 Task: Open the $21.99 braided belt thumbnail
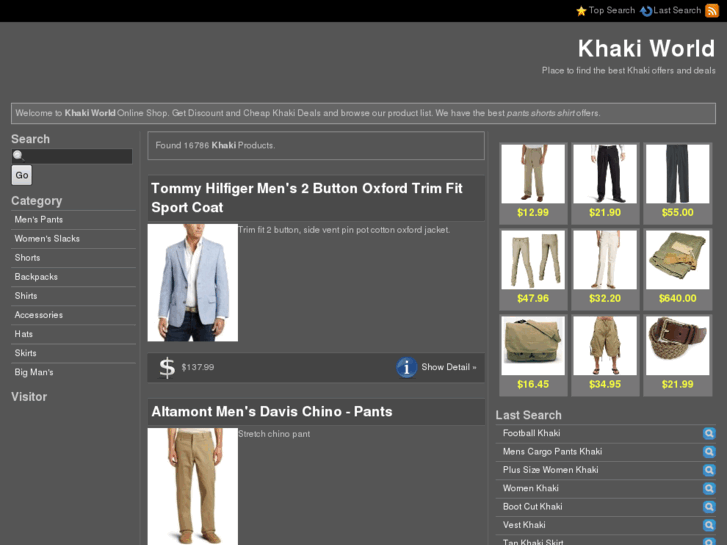point(677,346)
